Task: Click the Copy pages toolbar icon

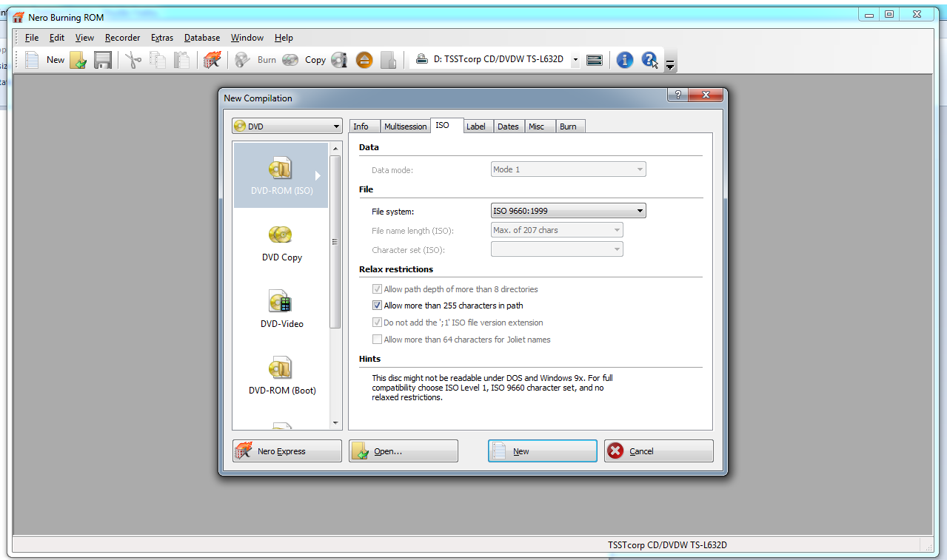Action: pyautogui.click(x=158, y=60)
